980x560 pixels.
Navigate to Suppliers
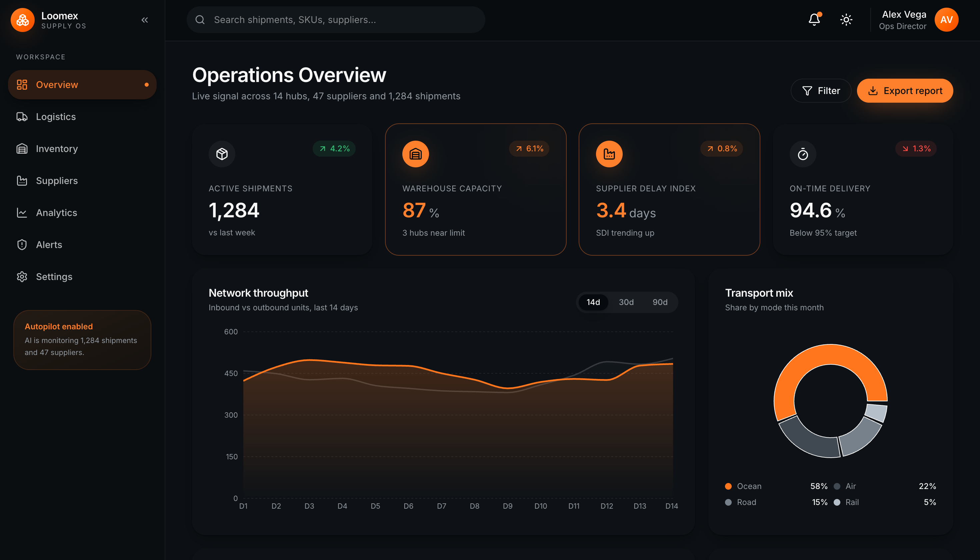82,180
